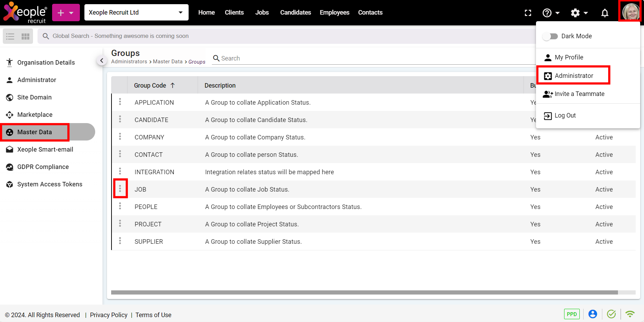Click the Groups search box
Image resolution: width=644 pixels, height=322 pixels.
tap(373, 58)
